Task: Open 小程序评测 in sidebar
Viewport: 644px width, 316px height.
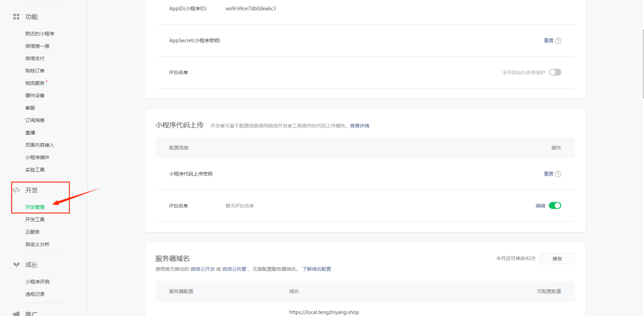Action: 37,282
